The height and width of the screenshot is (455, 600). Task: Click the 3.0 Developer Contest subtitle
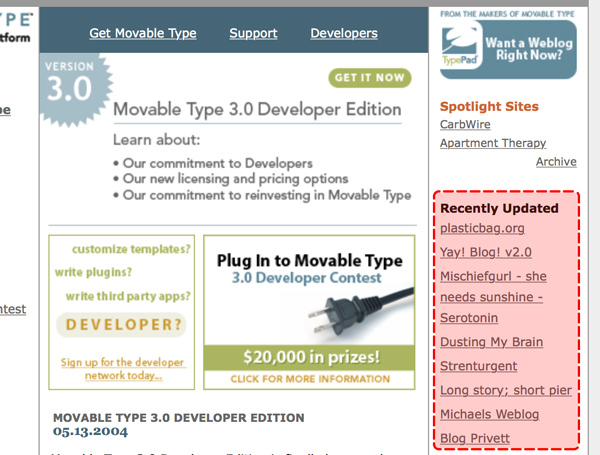pyautogui.click(x=307, y=278)
